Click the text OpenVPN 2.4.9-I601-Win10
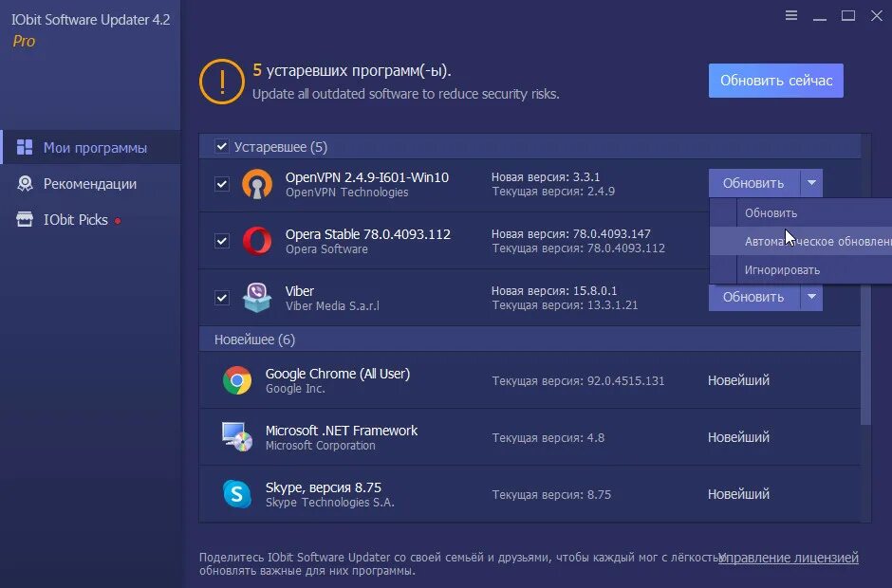892x588 pixels. point(367,176)
